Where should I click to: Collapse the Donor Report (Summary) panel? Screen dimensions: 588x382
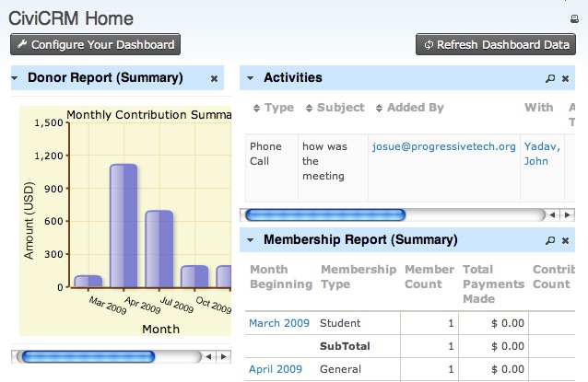[16, 79]
